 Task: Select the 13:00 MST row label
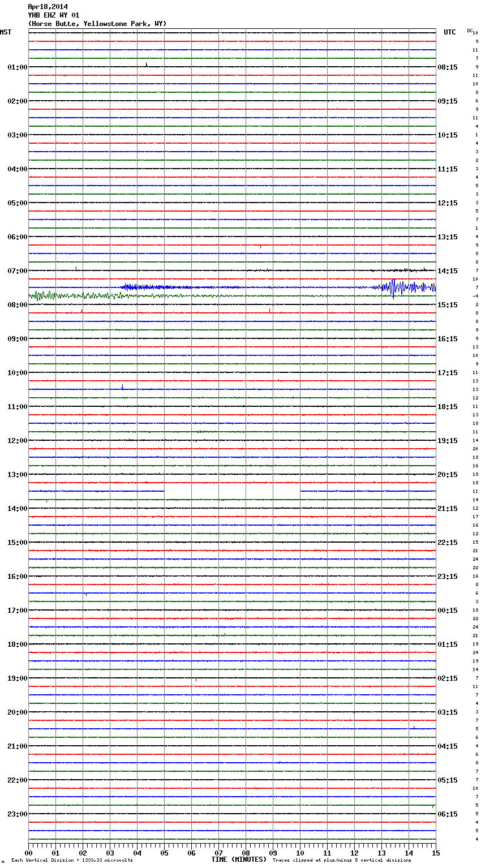[17, 475]
